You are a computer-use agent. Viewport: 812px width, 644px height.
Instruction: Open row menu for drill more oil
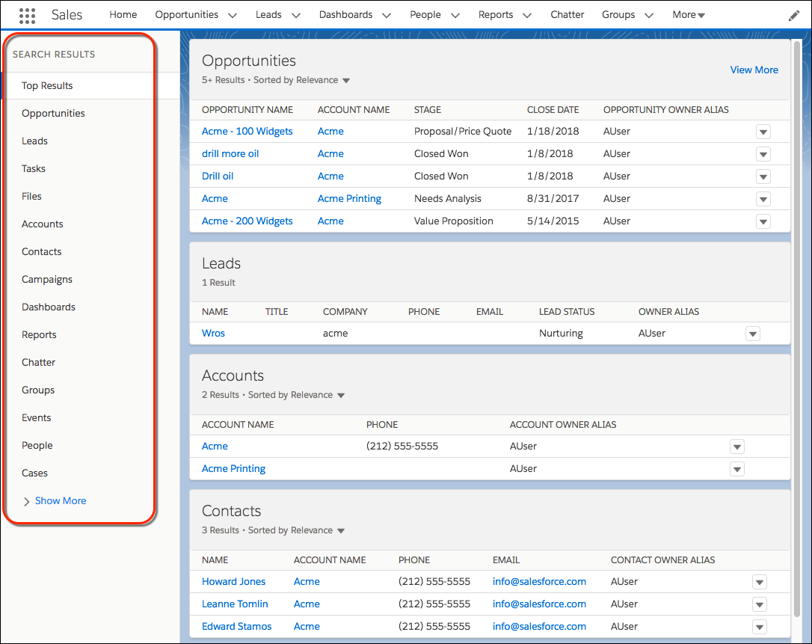(763, 154)
